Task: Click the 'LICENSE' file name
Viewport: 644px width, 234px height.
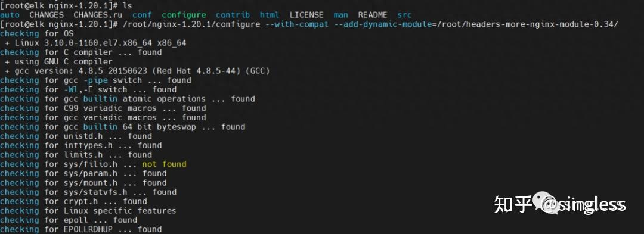Action: pos(306,15)
